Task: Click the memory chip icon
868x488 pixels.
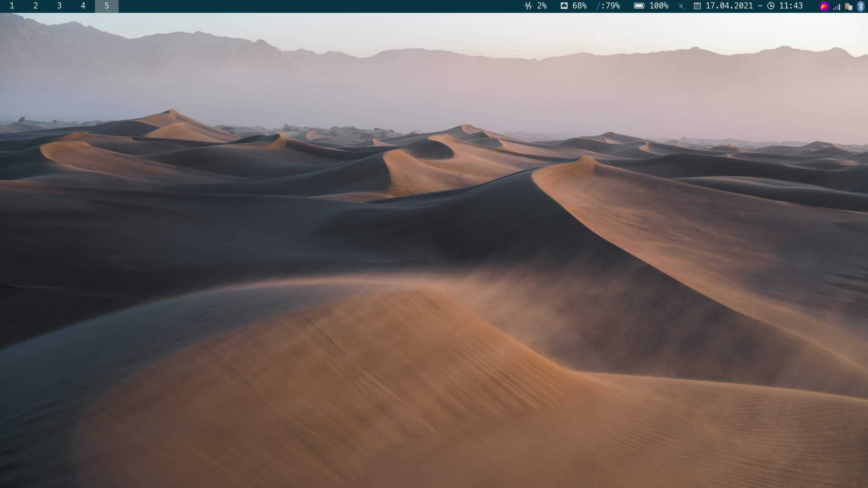Action: coord(564,6)
